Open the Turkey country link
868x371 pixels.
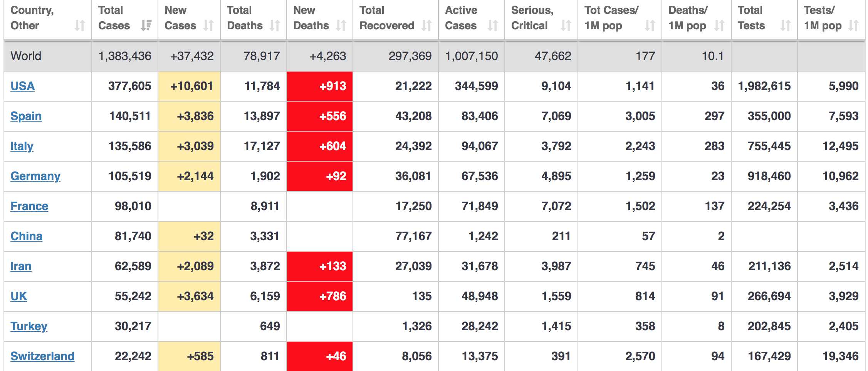(29, 326)
